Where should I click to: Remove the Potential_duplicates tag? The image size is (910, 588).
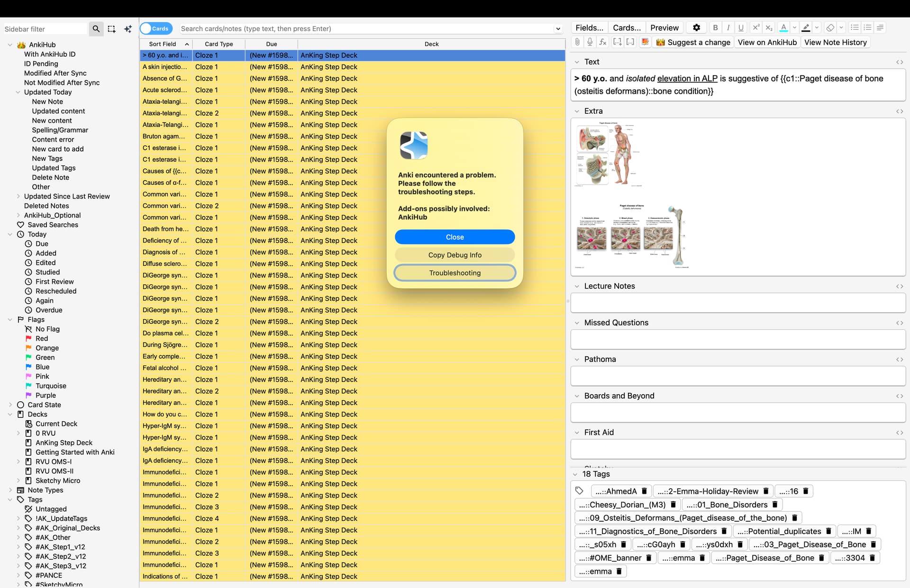click(x=828, y=532)
